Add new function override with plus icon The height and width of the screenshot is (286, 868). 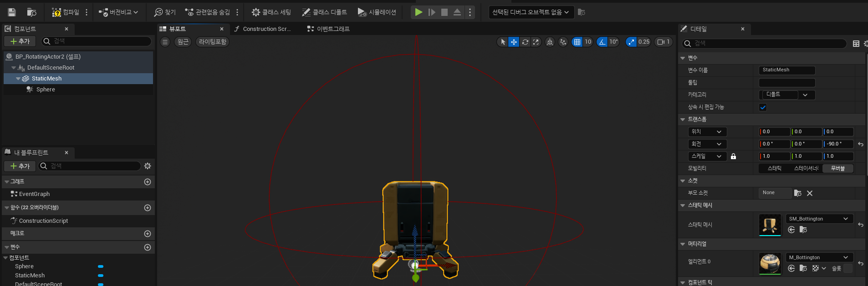point(148,208)
